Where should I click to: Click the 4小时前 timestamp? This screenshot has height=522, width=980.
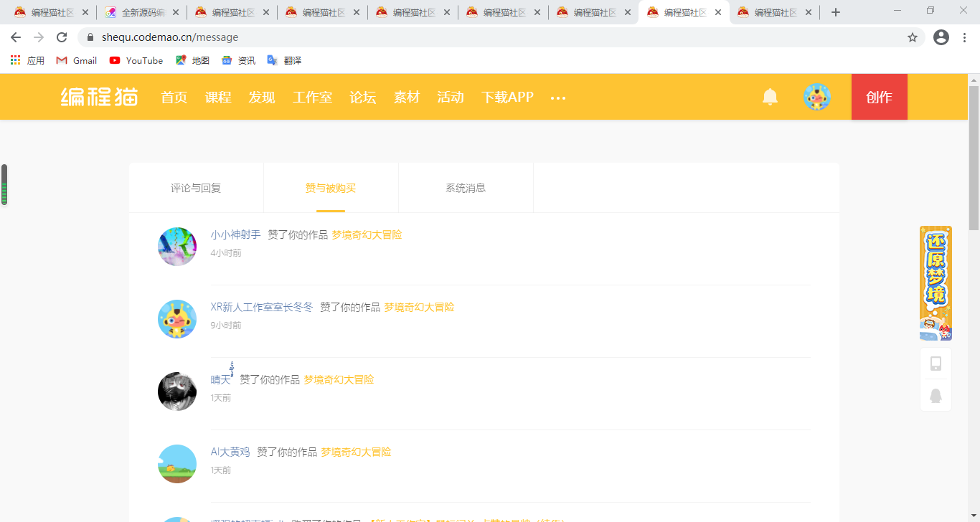pos(226,253)
